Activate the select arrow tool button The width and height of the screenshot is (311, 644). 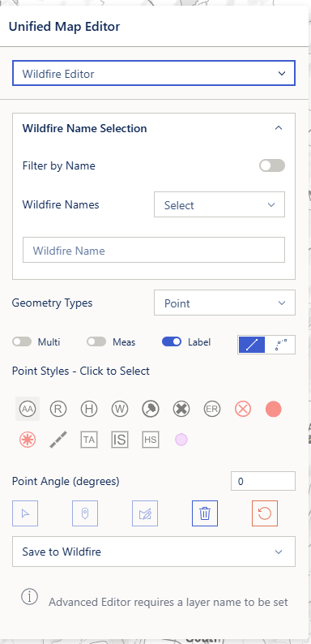point(25,513)
